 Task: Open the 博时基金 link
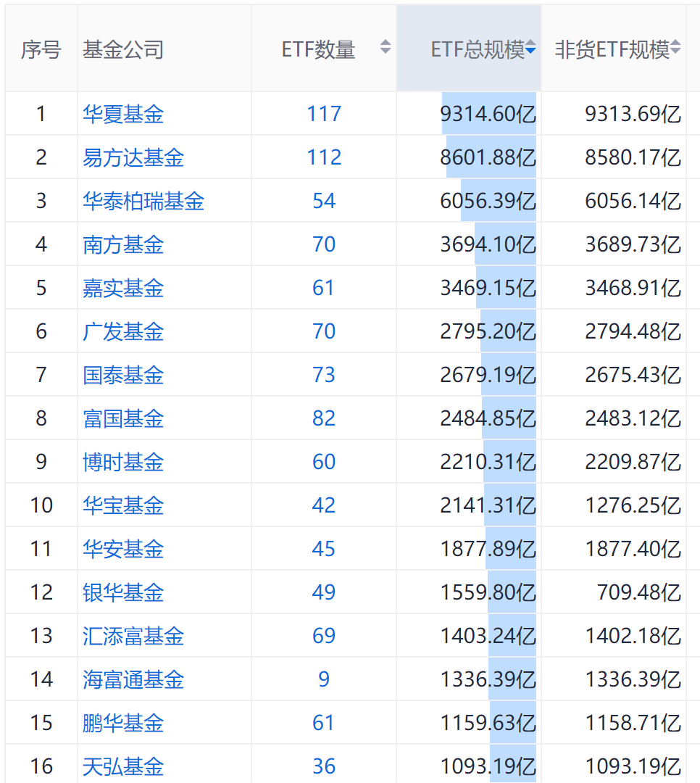point(123,461)
